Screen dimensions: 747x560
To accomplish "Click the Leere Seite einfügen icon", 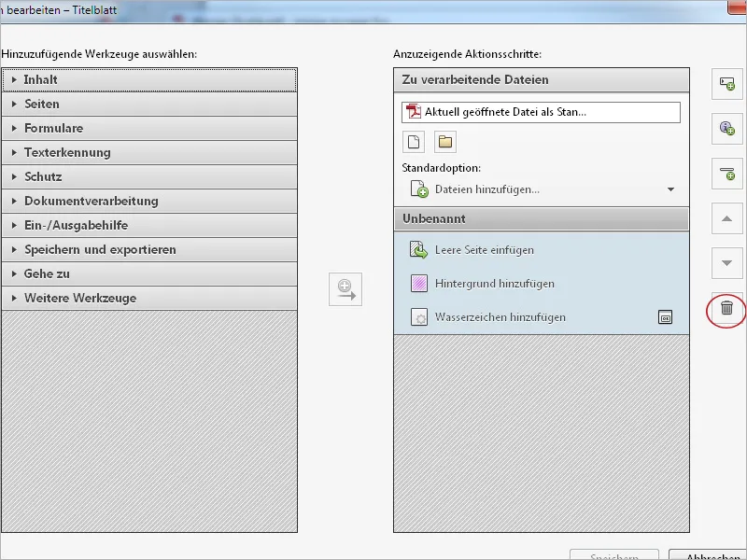I will [x=418, y=250].
